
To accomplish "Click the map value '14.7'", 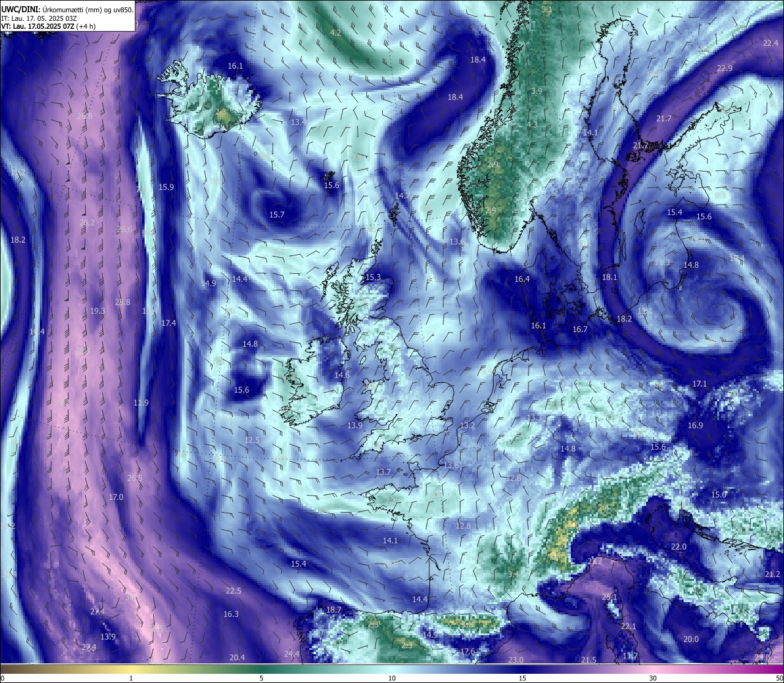I will click(x=402, y=195).
